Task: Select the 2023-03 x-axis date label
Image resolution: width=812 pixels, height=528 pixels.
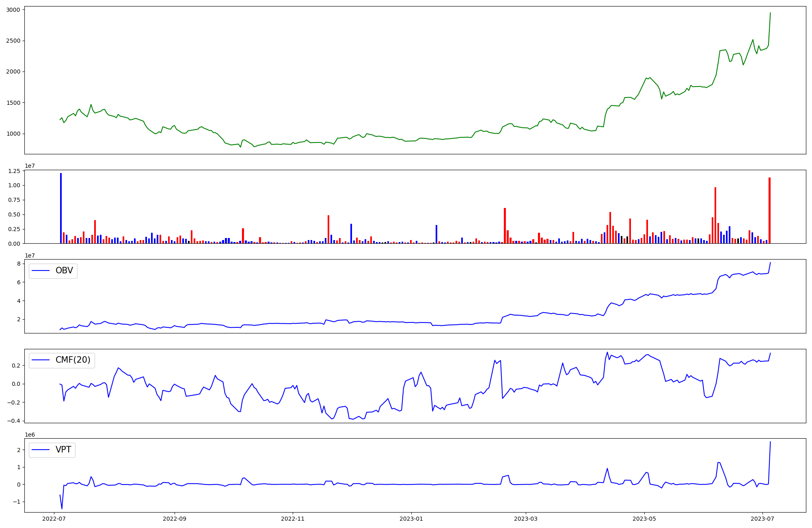Action: click(x=526, y=518)
